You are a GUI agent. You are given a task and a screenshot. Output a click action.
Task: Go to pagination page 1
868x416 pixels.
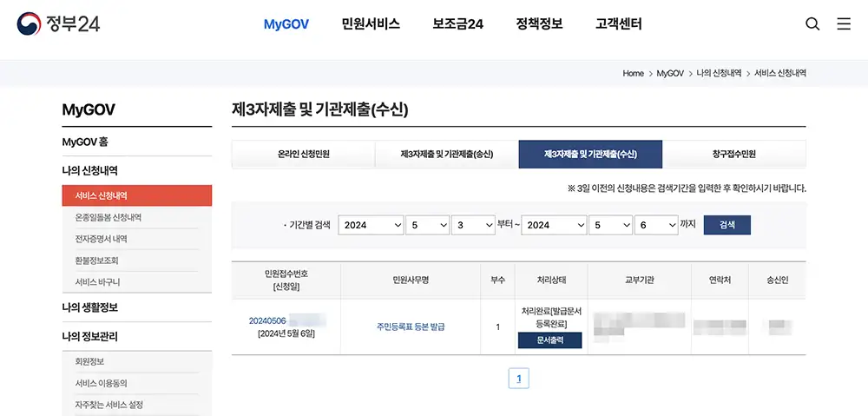point(519,379)
